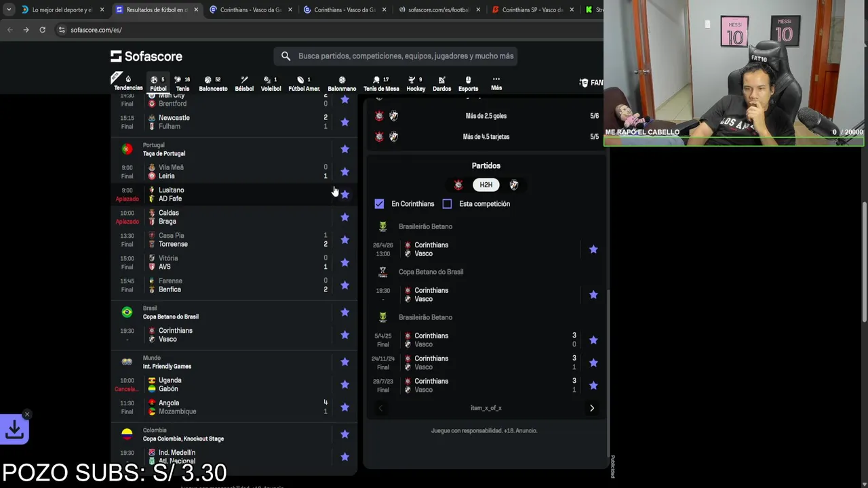The image size is (868, 488).
Task: Select the Fútbol Amer. category
Action: 304,83
